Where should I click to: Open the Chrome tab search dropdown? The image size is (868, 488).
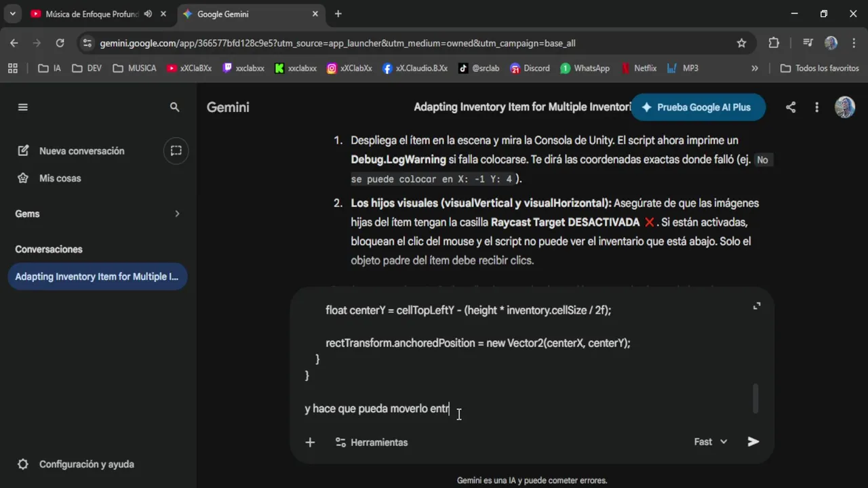(x=12, y=14)
